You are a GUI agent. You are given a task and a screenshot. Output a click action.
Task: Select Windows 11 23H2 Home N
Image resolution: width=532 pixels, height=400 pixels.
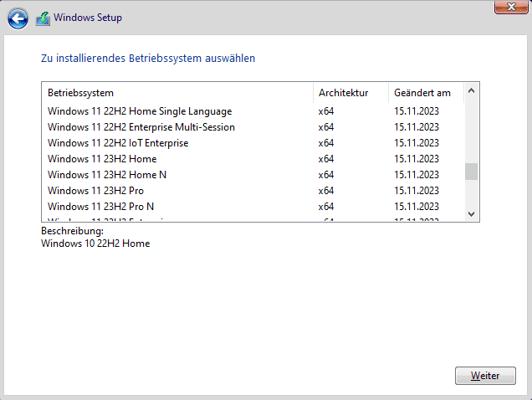[253, 175]
